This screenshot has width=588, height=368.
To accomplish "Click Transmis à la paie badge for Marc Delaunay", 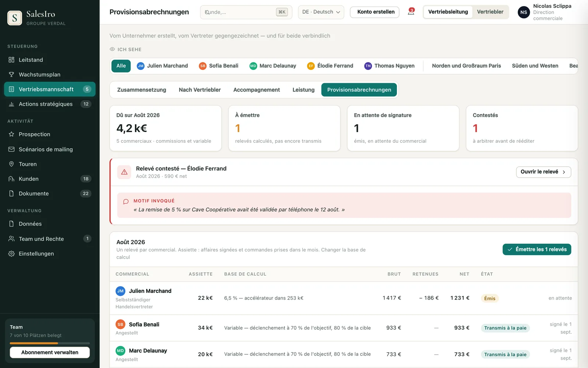I will click(x=505, y=354).
